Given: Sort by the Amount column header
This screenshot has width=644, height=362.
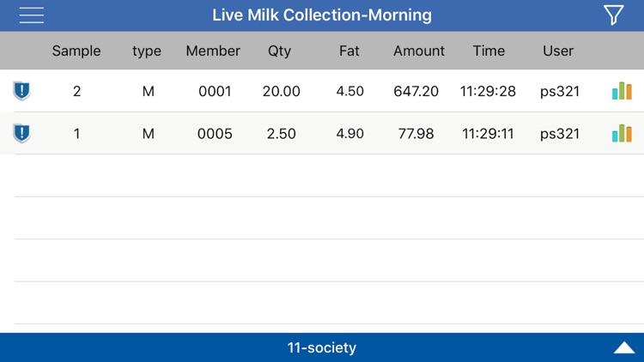Looking at the screenshot, I should pyautogui.click(x=419, y=51).
